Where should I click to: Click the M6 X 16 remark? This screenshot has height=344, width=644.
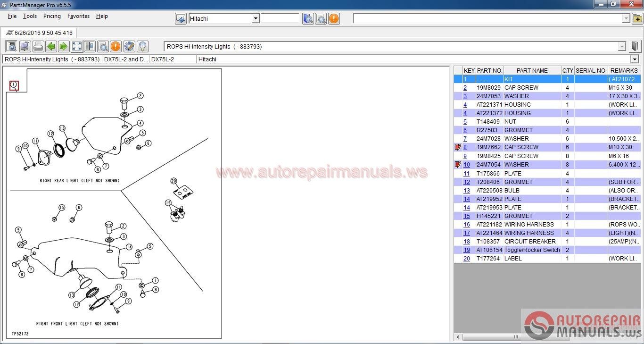click(x=619, y=156)
